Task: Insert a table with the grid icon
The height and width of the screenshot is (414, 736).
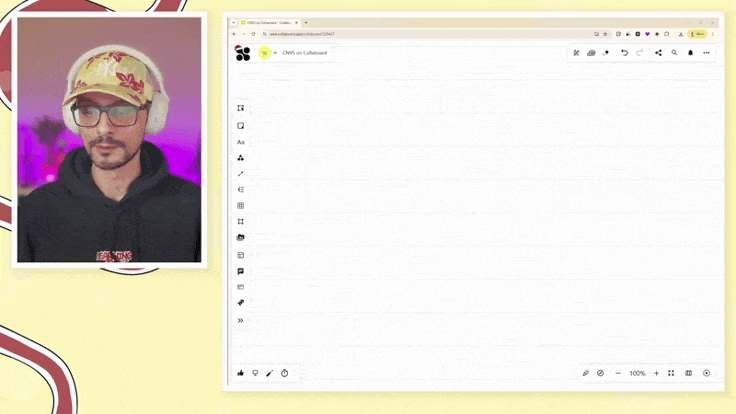Action: click(x=240, y=206)
